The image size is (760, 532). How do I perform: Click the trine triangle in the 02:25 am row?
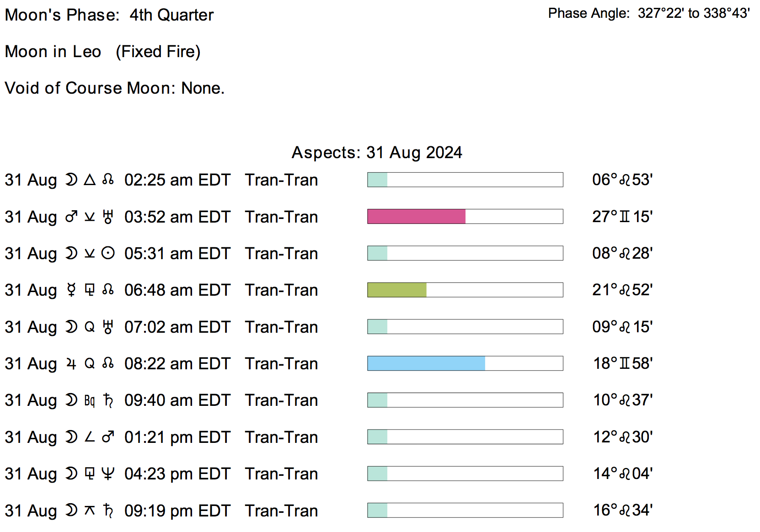click(x=90, y=180)
